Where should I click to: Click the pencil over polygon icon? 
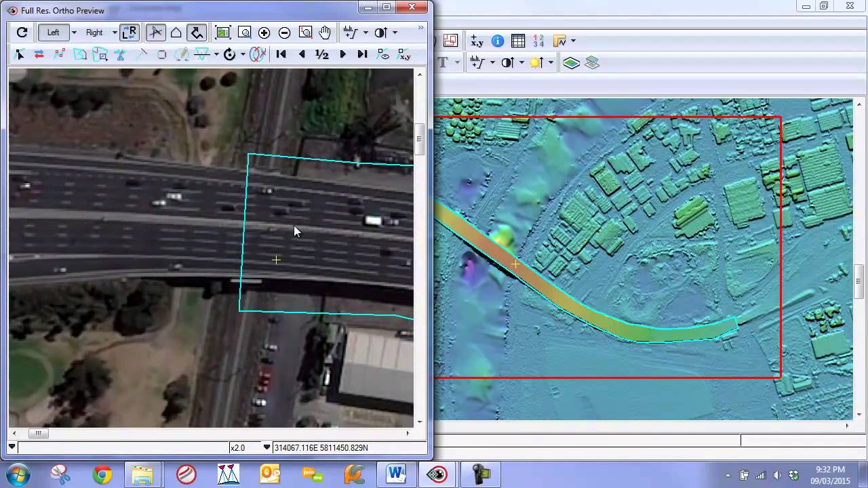[182, 54]
